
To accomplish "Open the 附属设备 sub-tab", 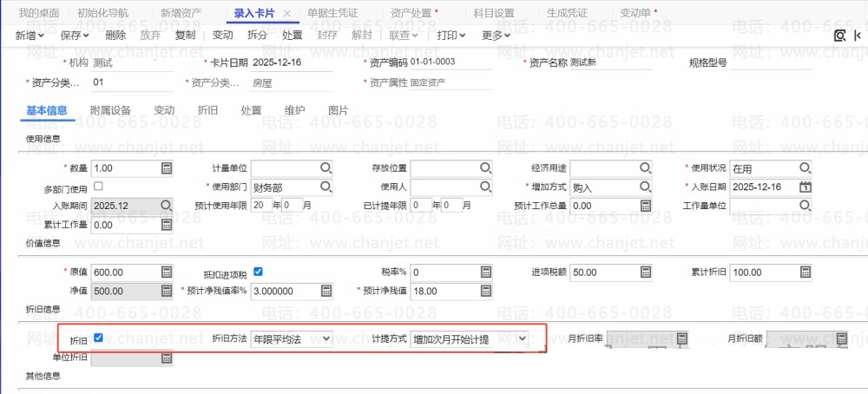I will click(111, 110).
